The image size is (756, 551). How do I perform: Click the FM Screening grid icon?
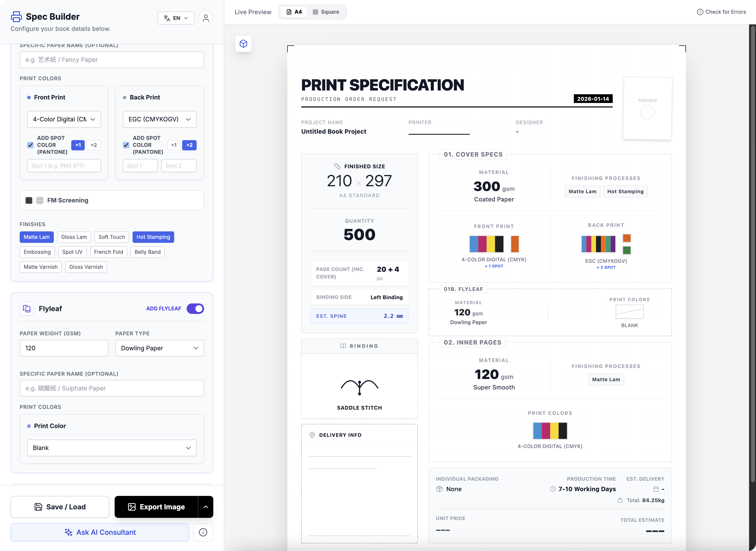(x=40, y=200)
